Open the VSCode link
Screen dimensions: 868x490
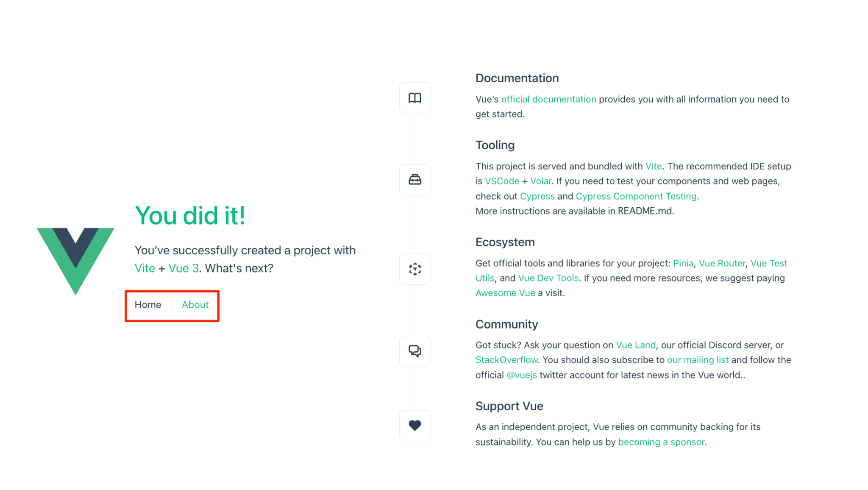click(x=502, y=181)
